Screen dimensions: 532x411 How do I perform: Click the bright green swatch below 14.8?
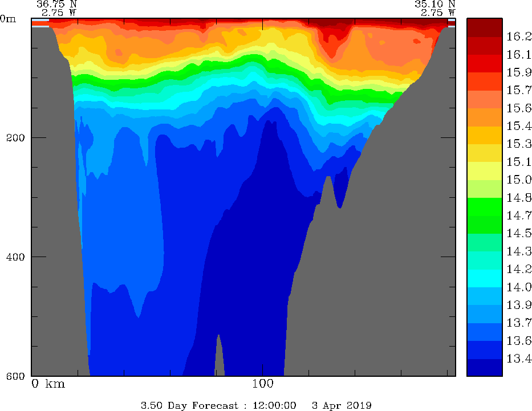point(484,206)
